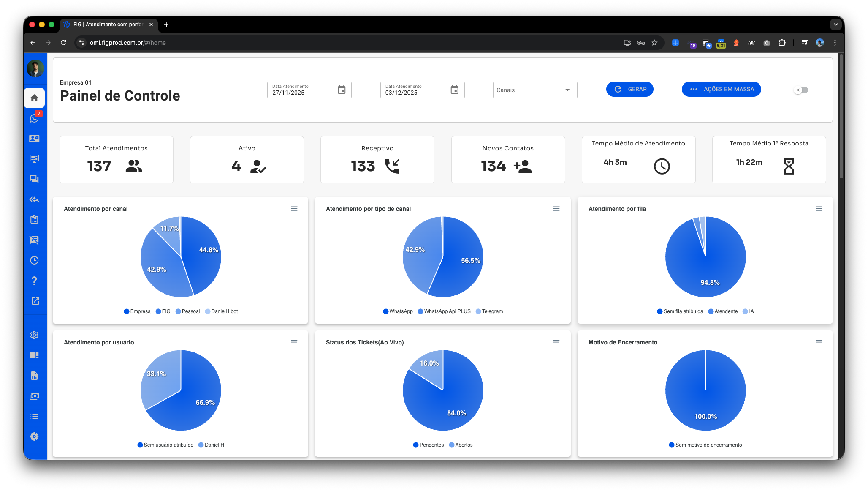
Task: Open the end date calendar picker
Action: pyautogui.click(x=454, y=90)
